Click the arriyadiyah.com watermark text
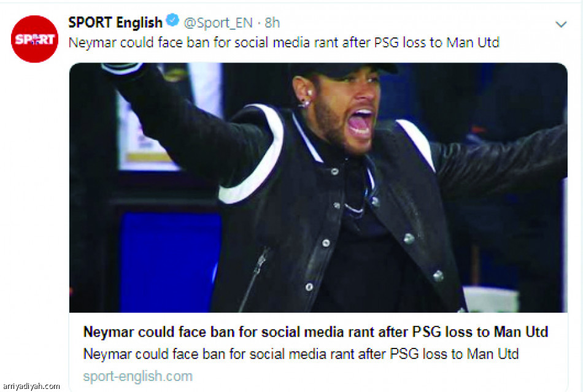This screenshot has height=392, width=583. [31, 386]
